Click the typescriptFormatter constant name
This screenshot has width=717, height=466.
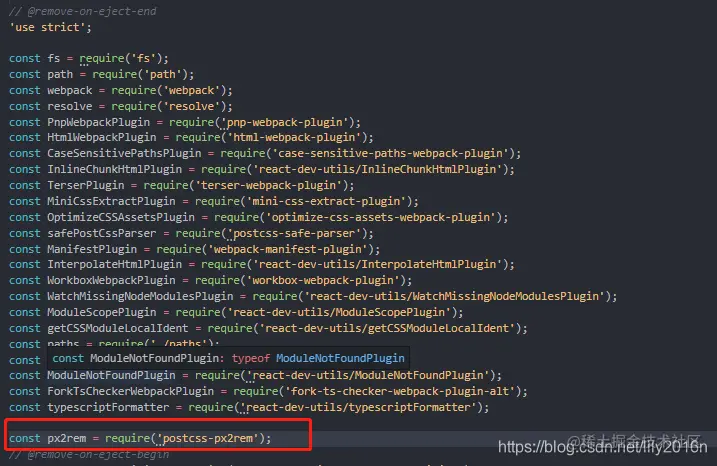tap(108, 407)
